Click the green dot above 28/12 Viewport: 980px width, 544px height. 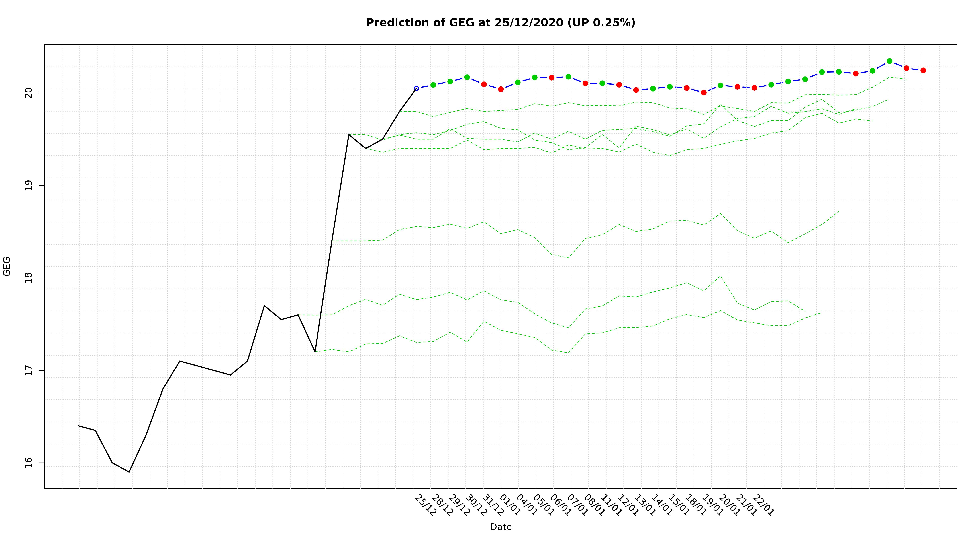tap(433, 85)
